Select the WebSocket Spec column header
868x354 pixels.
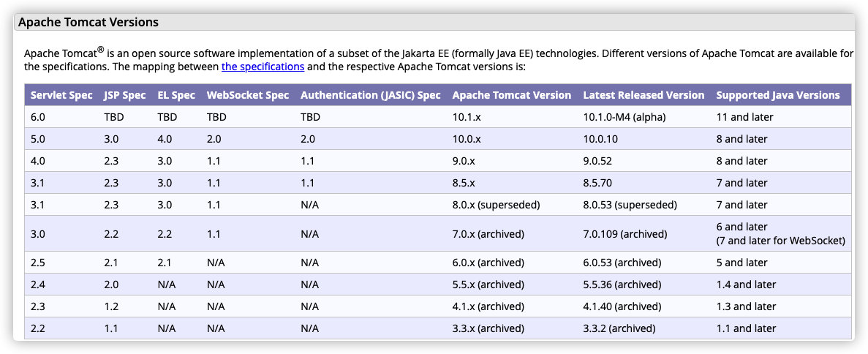(x=248, y=95)
